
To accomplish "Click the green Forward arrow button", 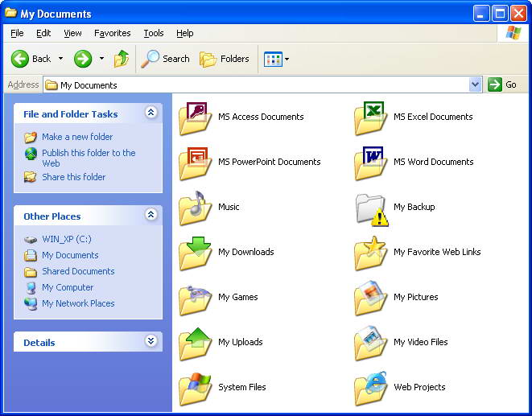I will 83,59.
